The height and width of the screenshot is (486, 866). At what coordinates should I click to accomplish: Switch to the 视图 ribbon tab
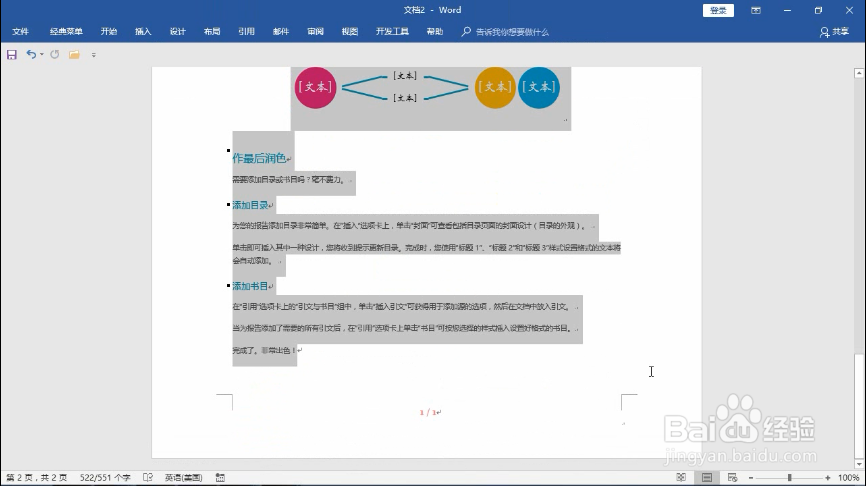350,31
